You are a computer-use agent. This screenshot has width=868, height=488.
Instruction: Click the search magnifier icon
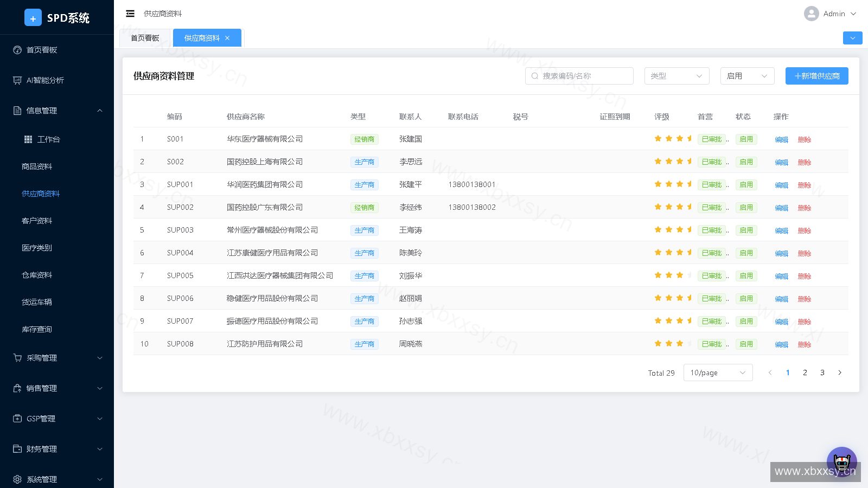535,76
